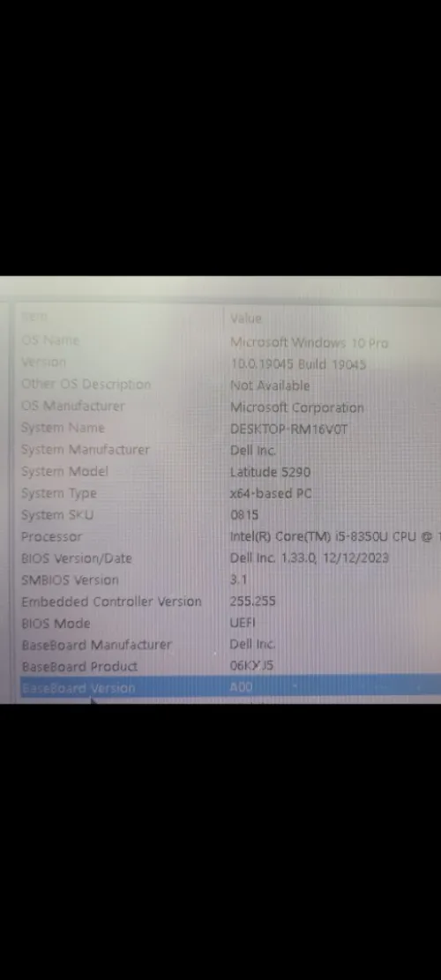
Task: Click 'Dell Inc.' beside BaseBoard Manufacturer
Action: point(252,644)
